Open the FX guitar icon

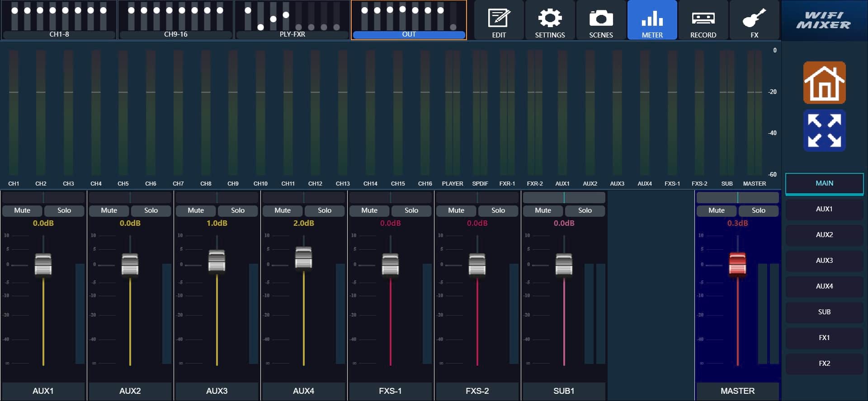(754, 20)
